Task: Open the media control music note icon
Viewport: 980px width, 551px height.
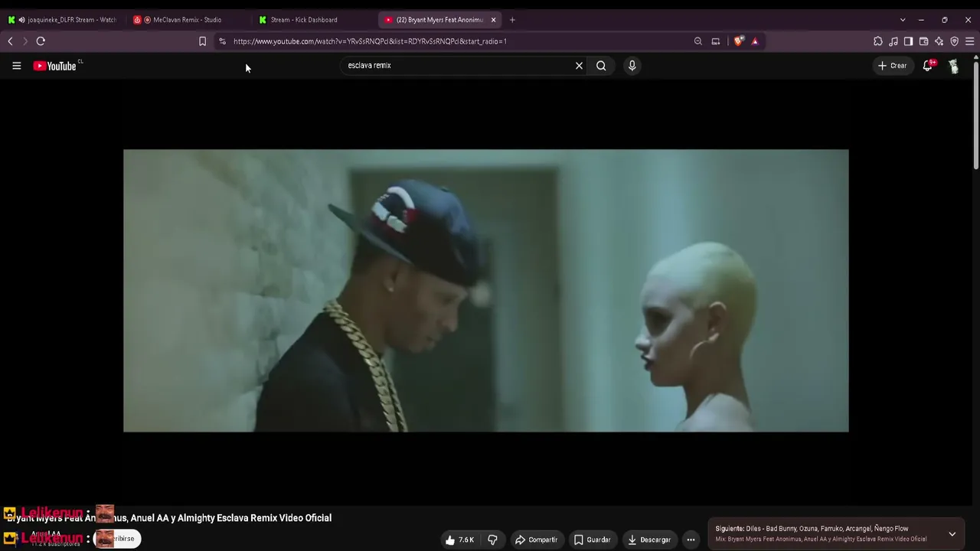Action: pyautogui.click(x=893, y=41)
